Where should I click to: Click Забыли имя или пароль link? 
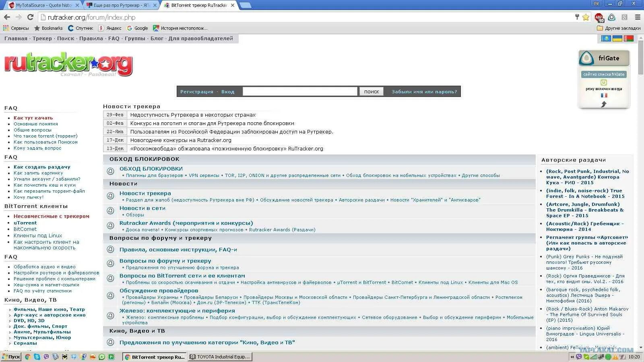pos(424,92)
